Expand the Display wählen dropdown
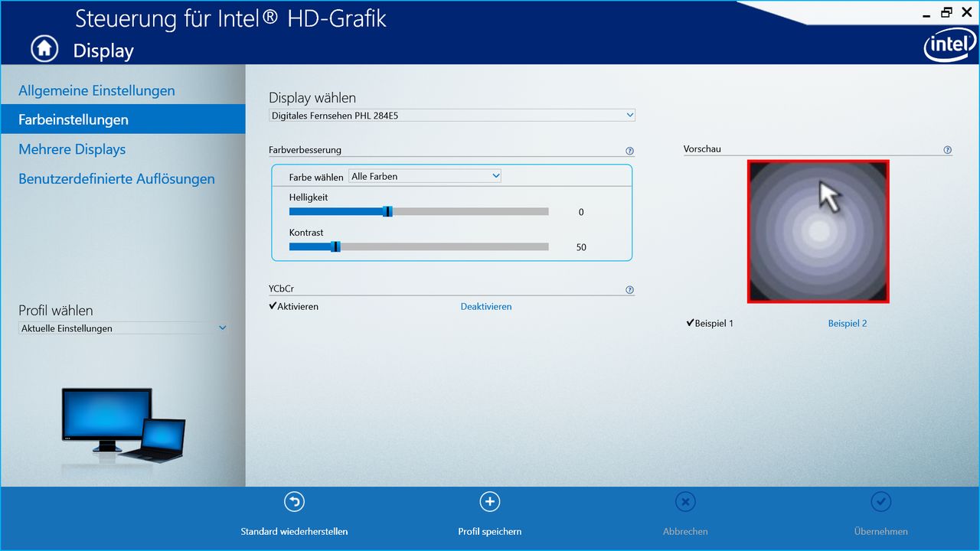Image resolution: width=980 pixels, height=551 pixels. [x=452, y=116]
